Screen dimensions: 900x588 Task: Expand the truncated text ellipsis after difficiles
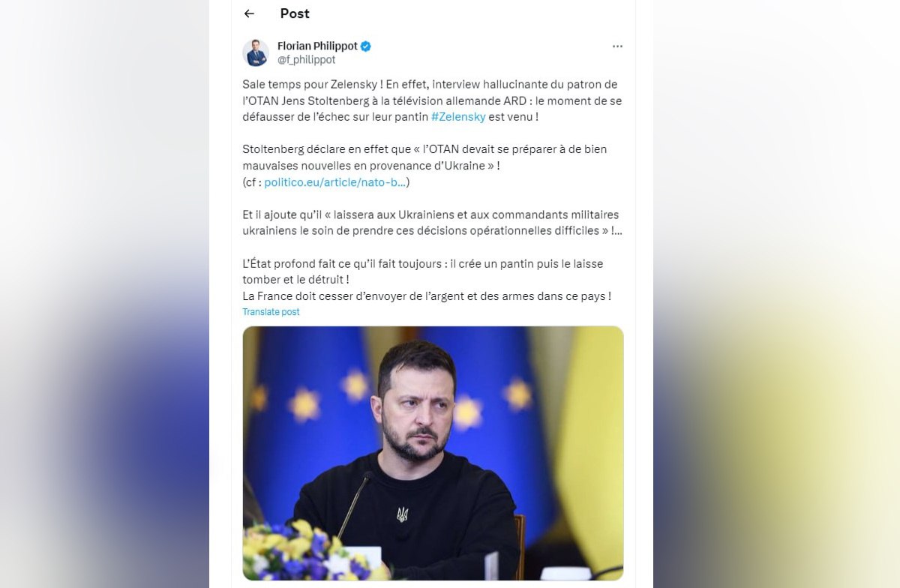617,231
